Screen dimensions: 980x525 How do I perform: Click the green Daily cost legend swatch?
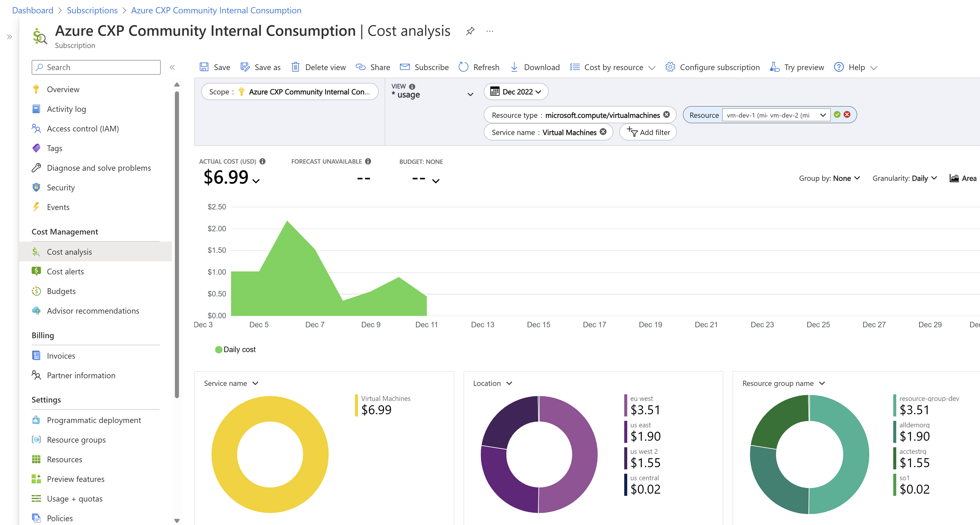point(219,349)
